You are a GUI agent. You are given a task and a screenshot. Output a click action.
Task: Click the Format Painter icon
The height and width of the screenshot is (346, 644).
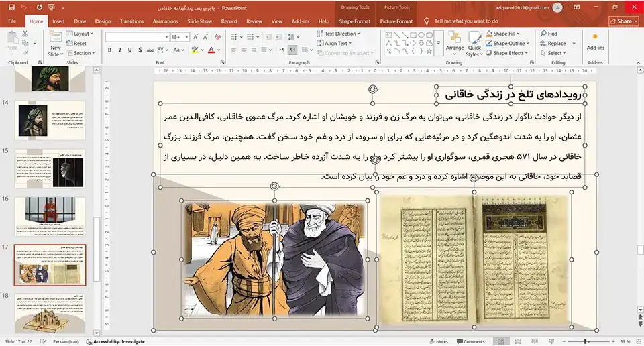pos(25,52)
